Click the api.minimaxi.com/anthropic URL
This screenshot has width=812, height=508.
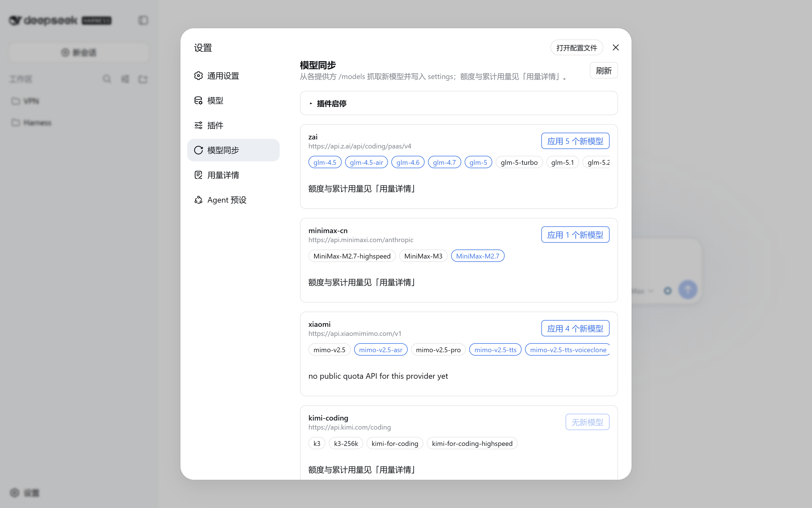(361, 240)
